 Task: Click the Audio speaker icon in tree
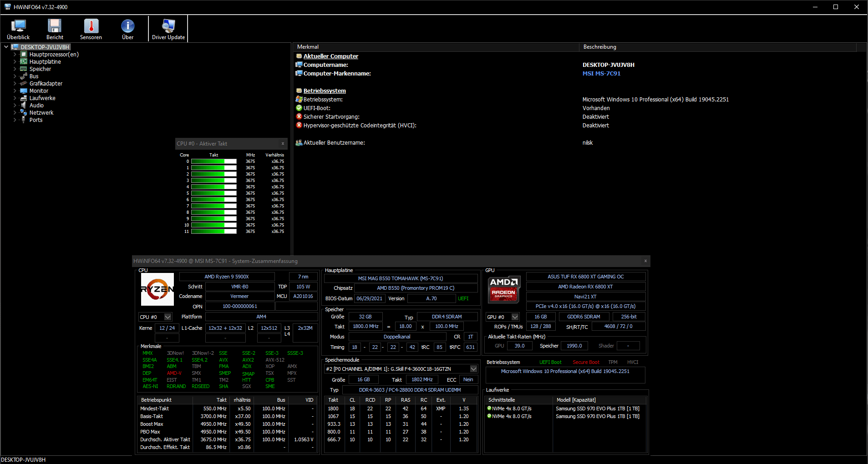pos(24,106)
